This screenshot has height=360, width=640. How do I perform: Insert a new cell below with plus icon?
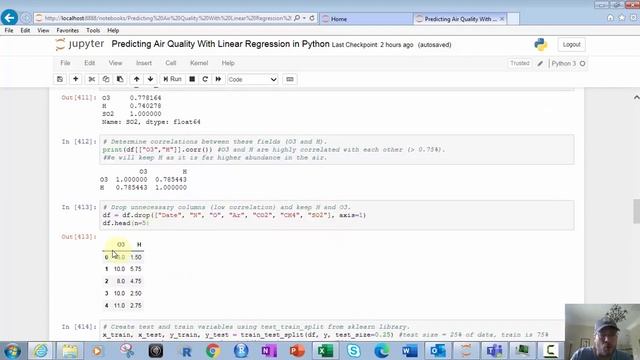76,79
